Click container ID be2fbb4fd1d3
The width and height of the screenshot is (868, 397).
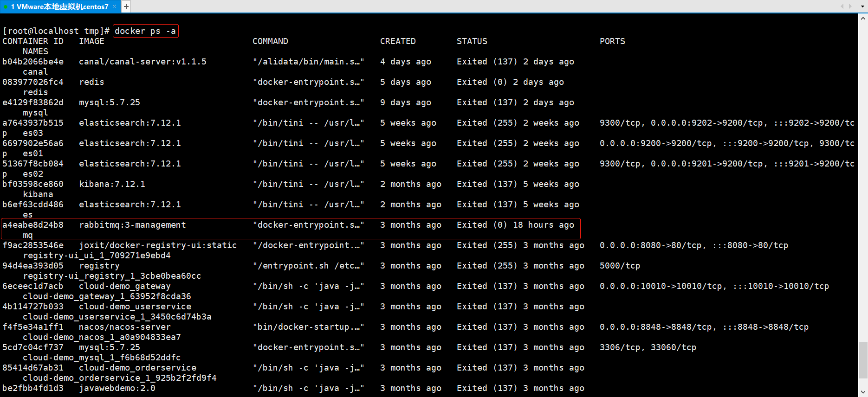click(x=33, y=388)
